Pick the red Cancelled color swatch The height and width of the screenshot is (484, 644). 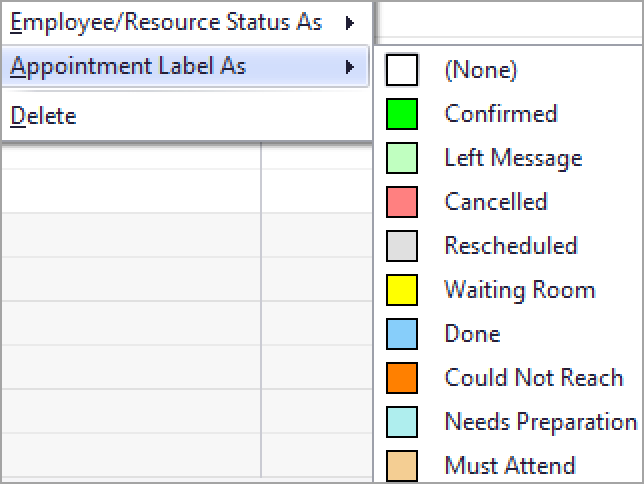pos(402,202)
